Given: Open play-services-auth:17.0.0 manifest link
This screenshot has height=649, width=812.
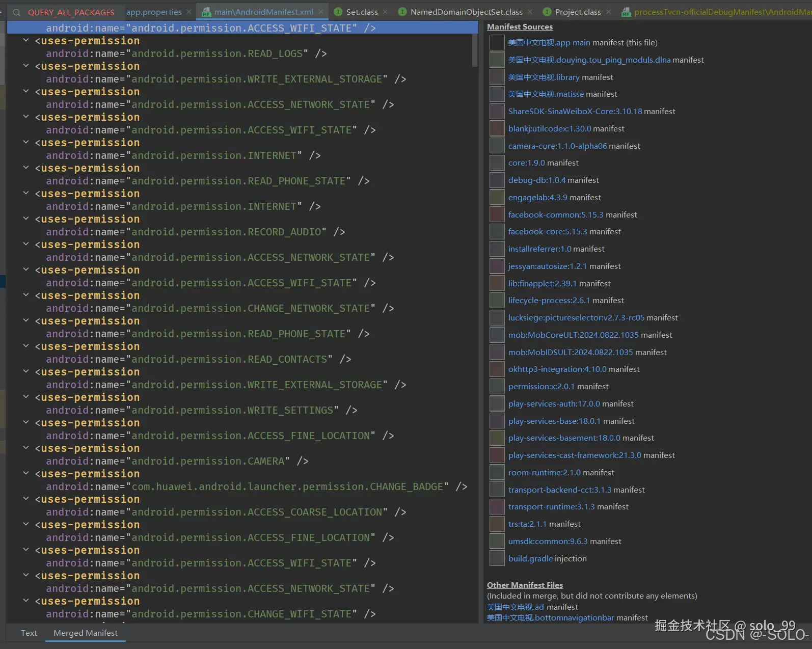Looking at the screenshot, I should (x=554, y=404).
